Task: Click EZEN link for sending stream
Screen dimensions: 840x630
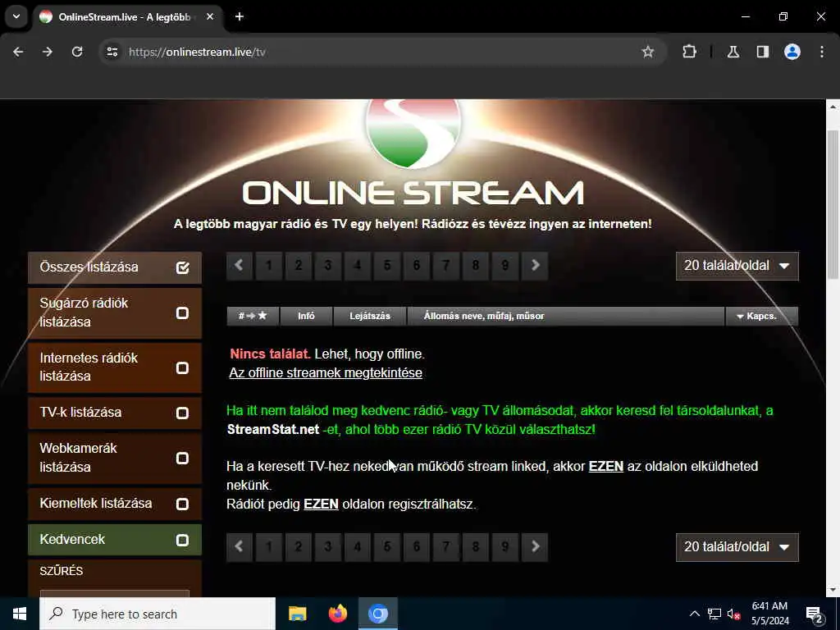Action: 606,467
